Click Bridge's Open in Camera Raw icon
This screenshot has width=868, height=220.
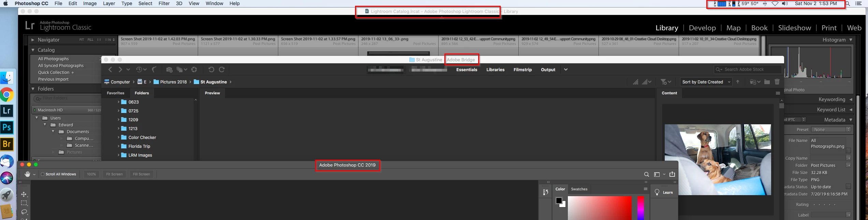194,69
